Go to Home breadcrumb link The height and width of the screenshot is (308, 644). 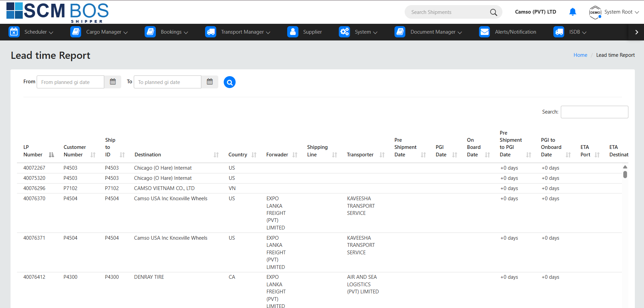(580, 55)
